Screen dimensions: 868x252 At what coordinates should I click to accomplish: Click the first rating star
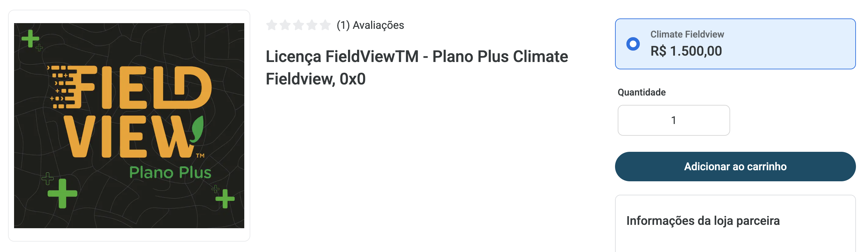point(272,25)
